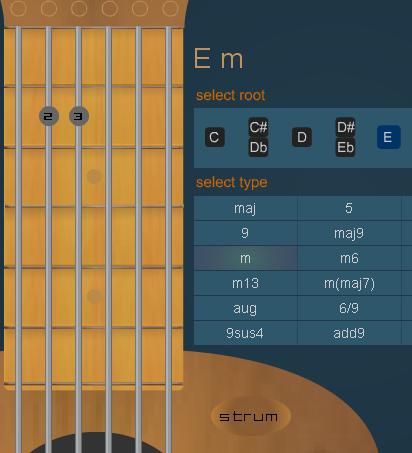Choose the 9 chord type

245,233
